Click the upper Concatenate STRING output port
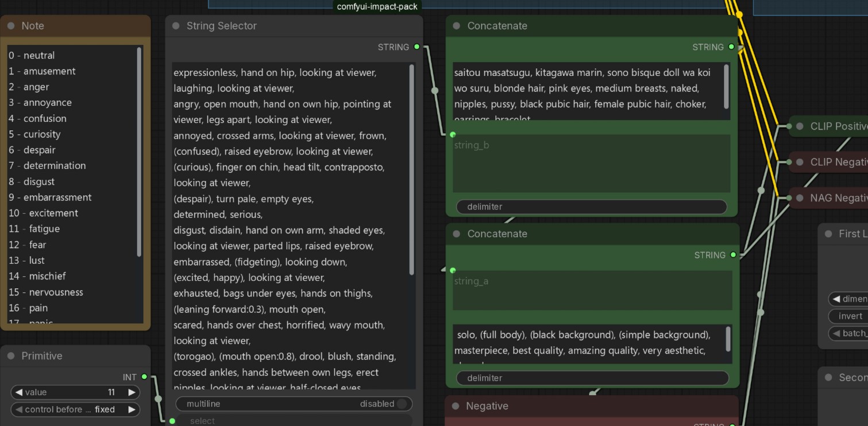 coord(731,47)
